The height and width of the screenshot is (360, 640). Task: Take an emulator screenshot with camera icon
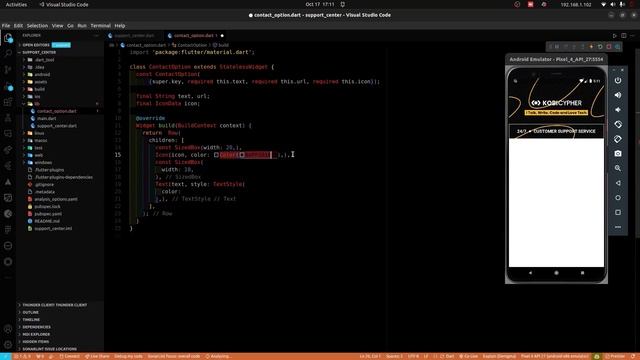pyautogui.click(x=618, y=153)
